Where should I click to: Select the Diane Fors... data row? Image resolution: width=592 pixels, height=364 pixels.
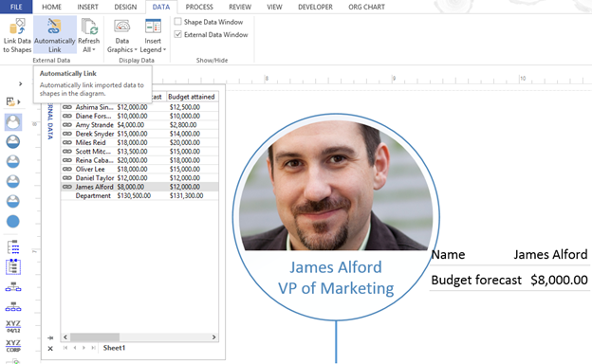[x=139, y=116]
